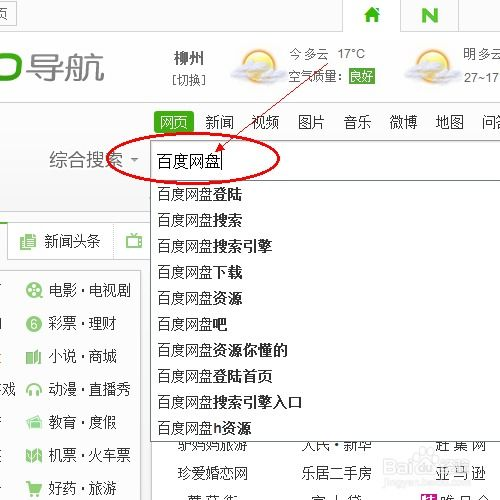Viewport: 500px width, 500px height.
Task: Select the 网页 search tab
Action: (174, 122)
